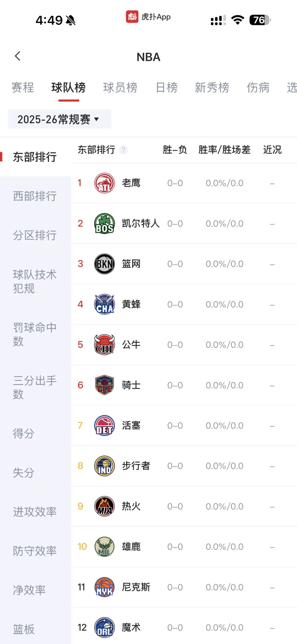Screen dimensions: 297x644
Task: Tap the Bulls CHI team logo
Action: 104,345
